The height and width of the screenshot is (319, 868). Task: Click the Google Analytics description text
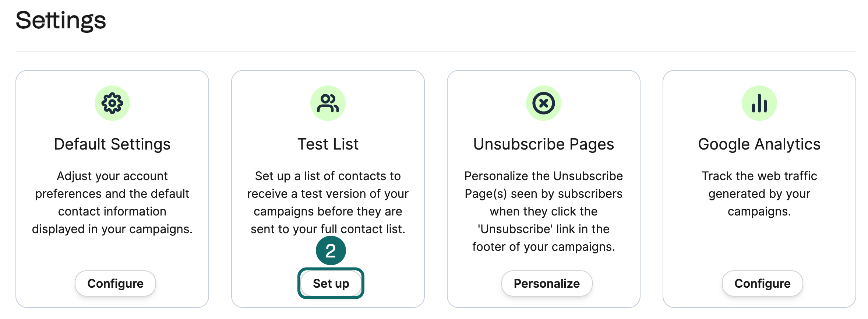759,193
